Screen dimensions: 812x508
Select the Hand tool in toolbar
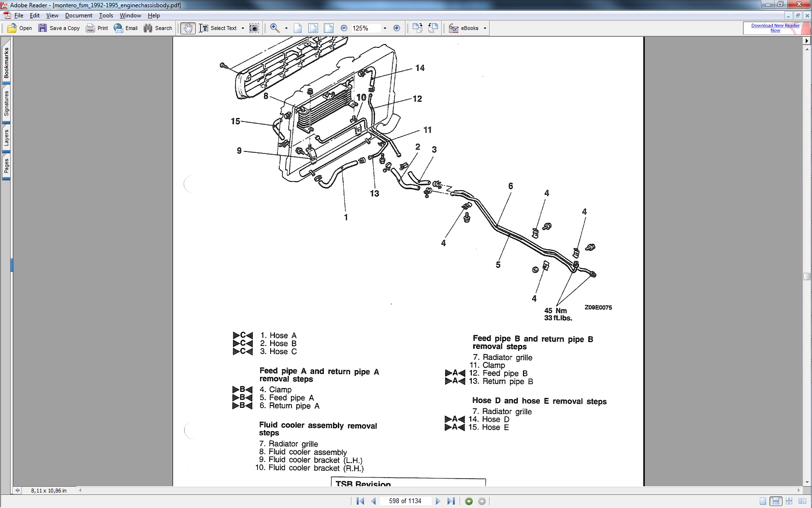(188, 28)
